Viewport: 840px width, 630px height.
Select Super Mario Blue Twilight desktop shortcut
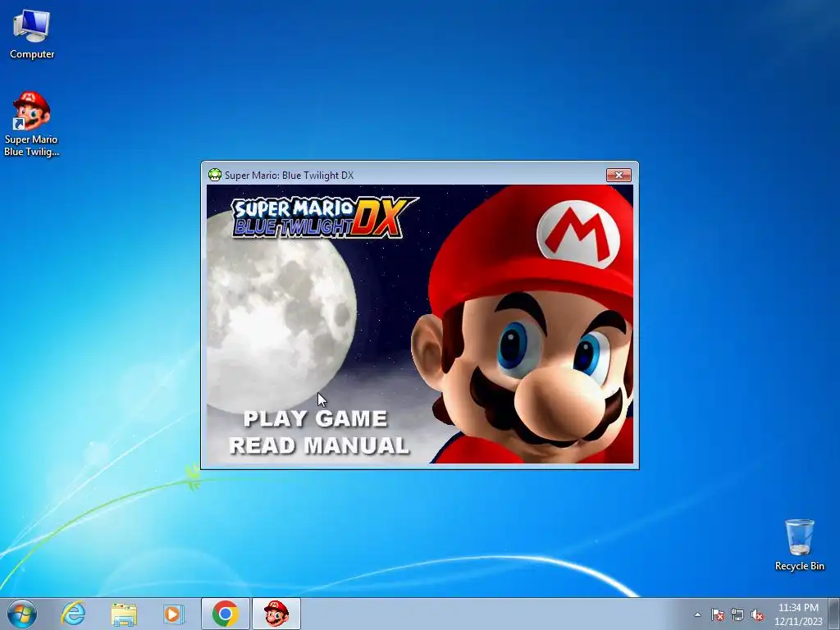click(31, 125)
